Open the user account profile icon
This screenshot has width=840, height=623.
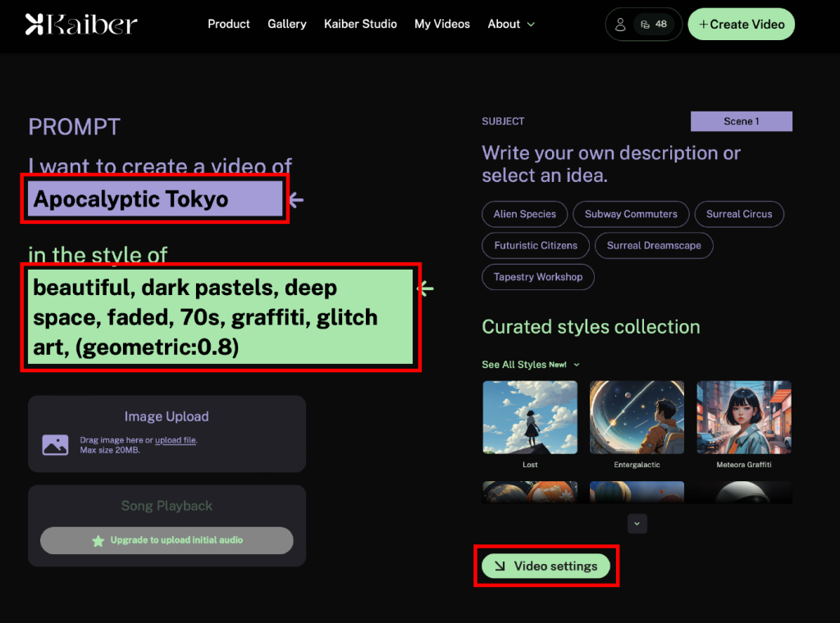pyautogui.click(x=620, y=25)
